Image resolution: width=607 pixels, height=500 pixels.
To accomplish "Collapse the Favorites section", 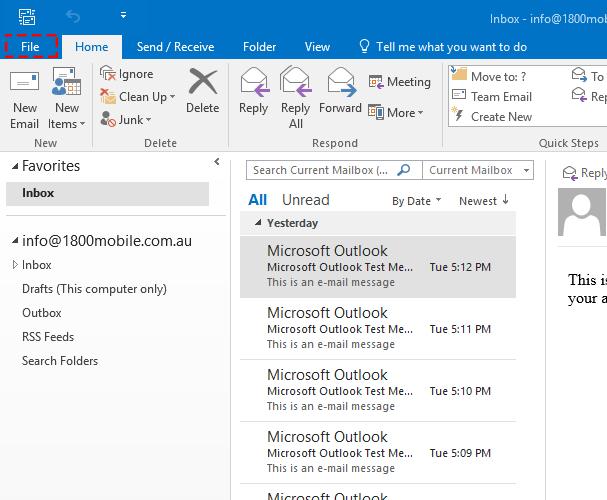I will tap(15, 166).
